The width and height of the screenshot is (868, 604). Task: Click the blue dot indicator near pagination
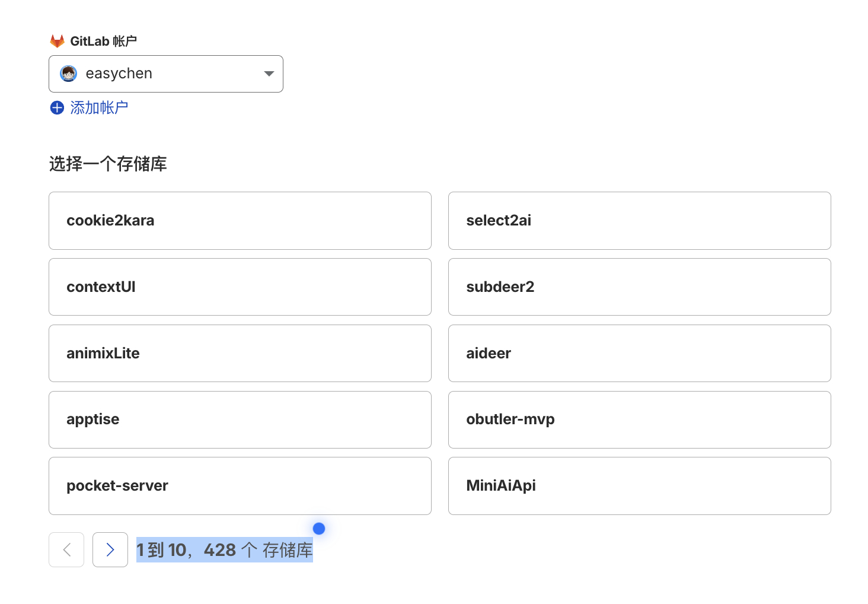coord(319,528)
